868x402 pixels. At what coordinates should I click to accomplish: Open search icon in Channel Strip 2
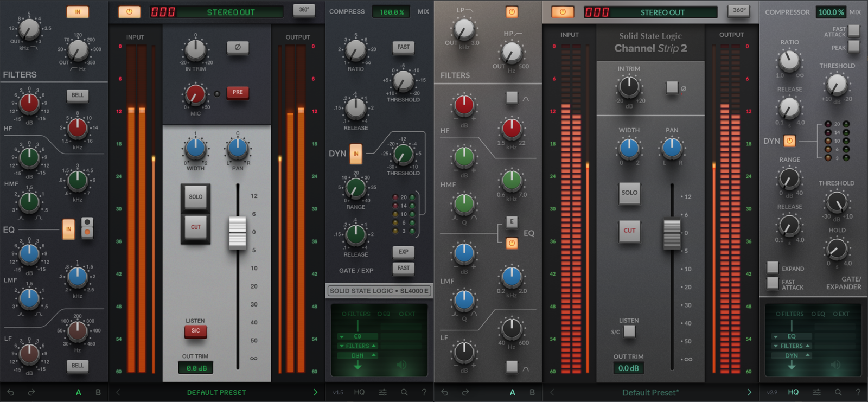point(838,392)
